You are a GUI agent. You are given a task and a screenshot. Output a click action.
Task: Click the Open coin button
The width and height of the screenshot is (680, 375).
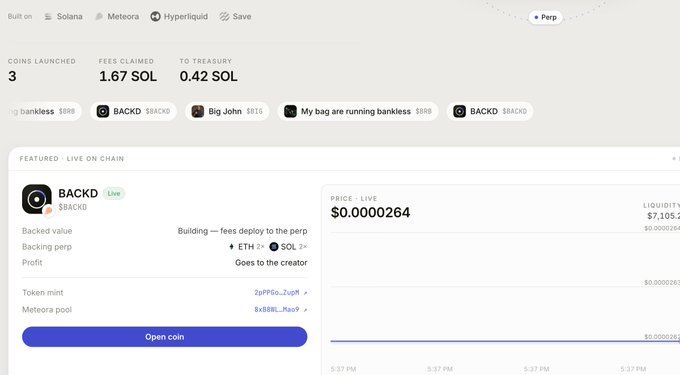(x=165, y=337)
